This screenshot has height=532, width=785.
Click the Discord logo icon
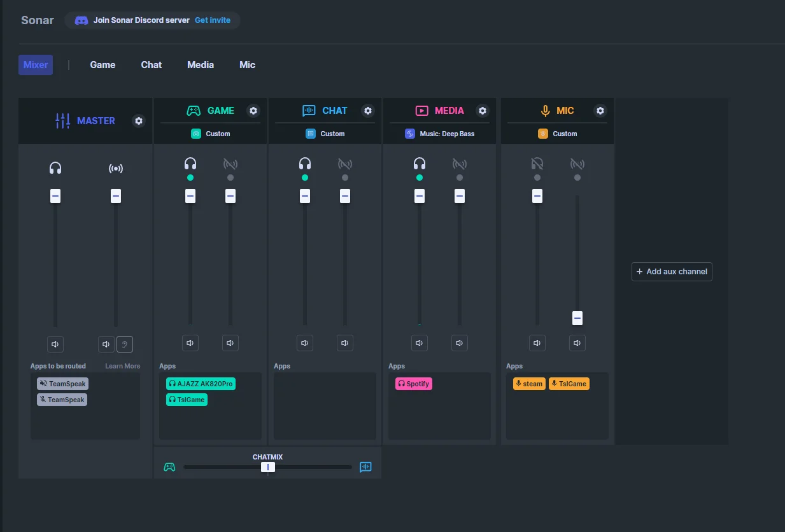(x=81, y=20)
